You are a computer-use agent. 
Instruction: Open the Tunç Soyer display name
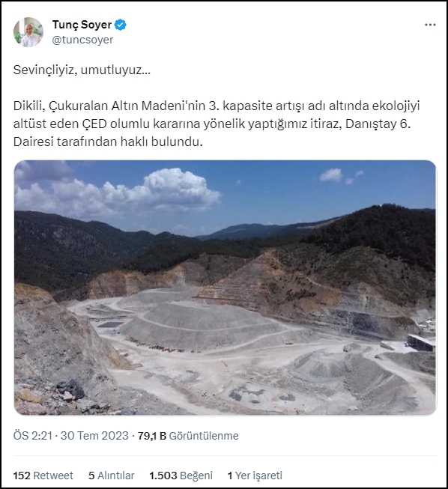tap(82, 25)
